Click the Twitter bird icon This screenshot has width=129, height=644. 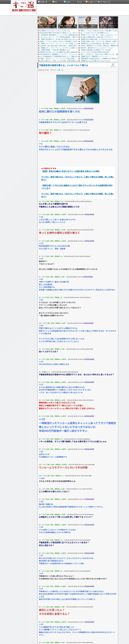(x=65, y=2)
